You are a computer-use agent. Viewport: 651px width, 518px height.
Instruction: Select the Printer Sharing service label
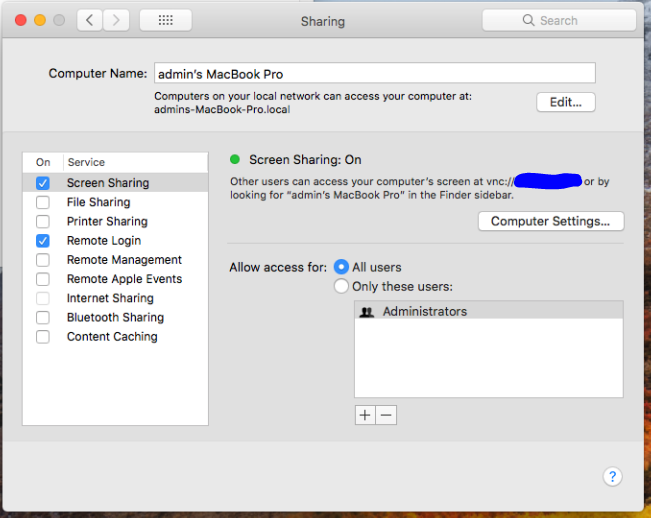(107, 221)
